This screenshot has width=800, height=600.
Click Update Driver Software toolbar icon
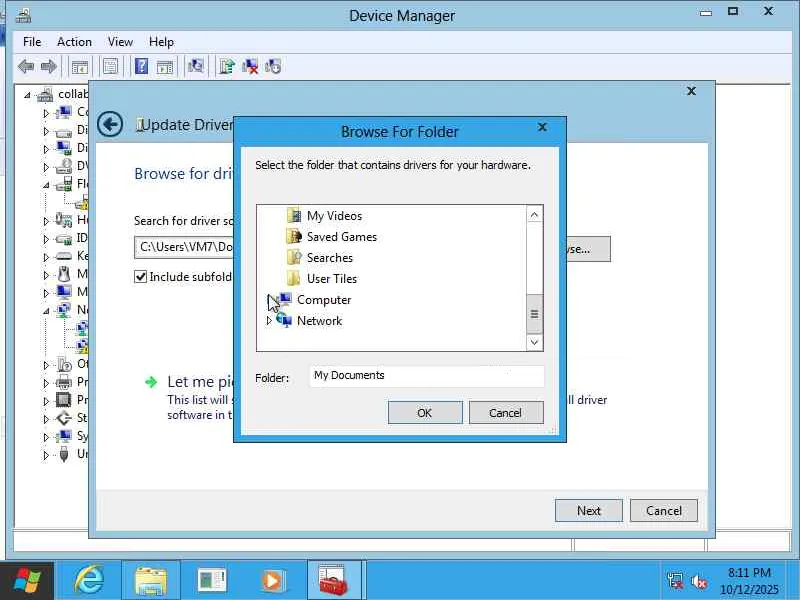click(x=227, y=66)
